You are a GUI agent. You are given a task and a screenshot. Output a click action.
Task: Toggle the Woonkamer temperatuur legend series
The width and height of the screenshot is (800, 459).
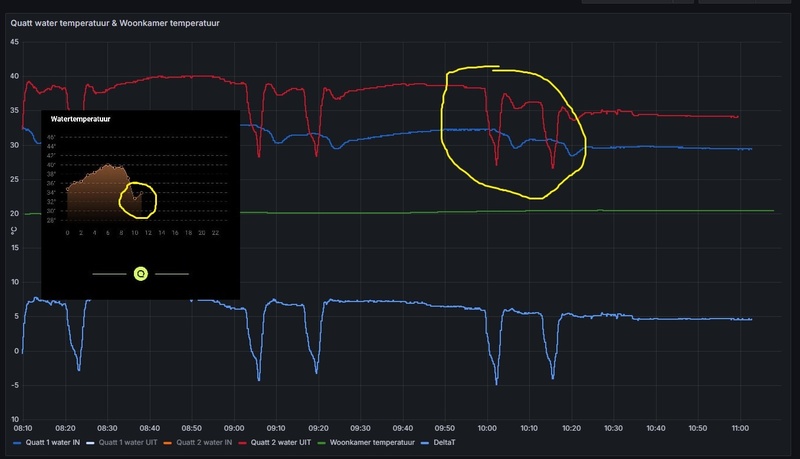click(x=372, y=442)
